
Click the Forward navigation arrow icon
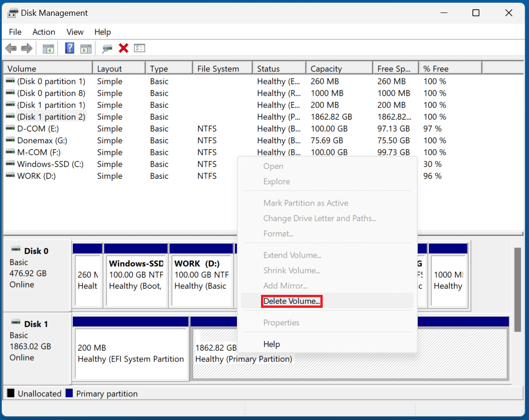tap(26, 48)
